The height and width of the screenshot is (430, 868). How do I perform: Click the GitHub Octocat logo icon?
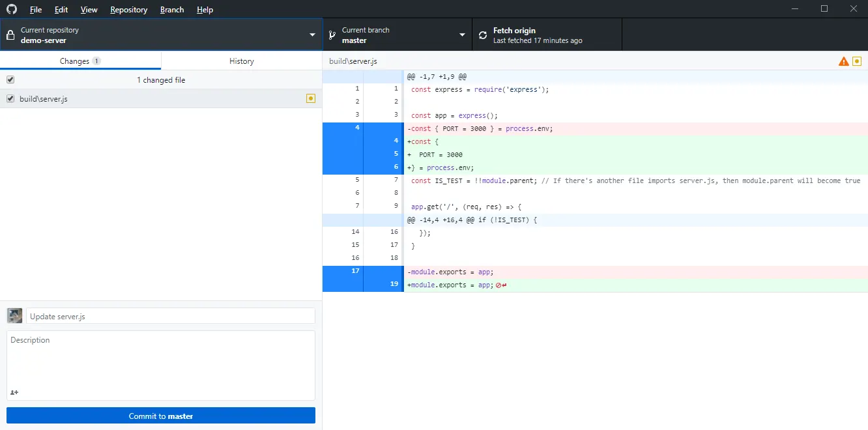point(11,9)
